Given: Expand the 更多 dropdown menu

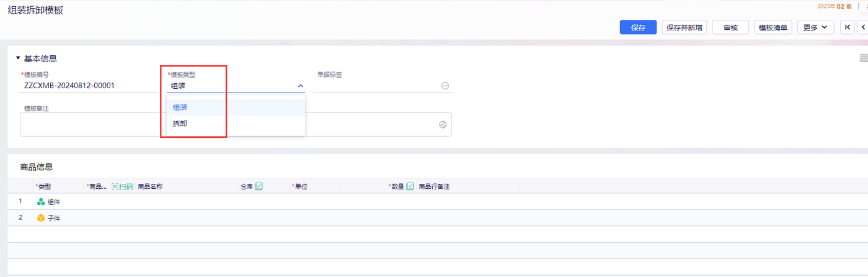Looking at the screenshot, I should point(815,27).
